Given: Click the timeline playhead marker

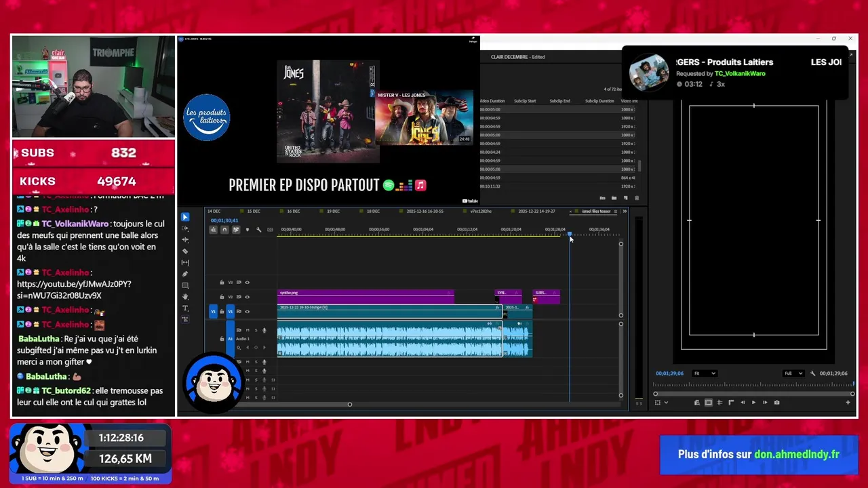Looking at the screenshot, I should (570, 235).
